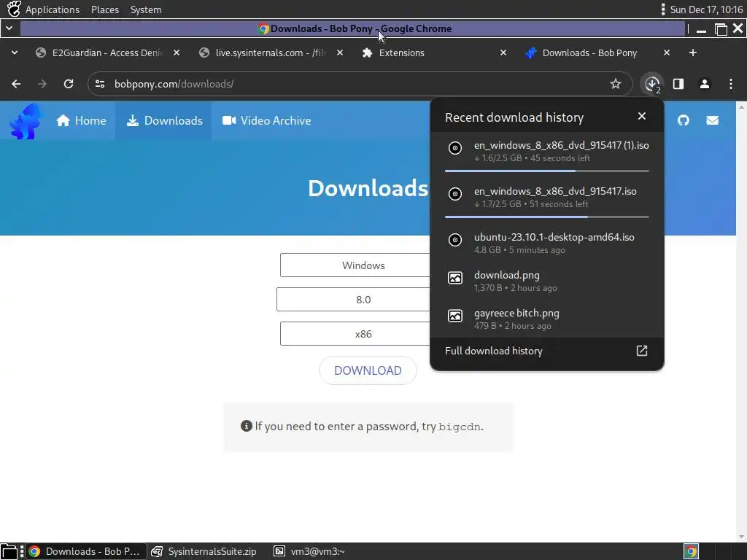The height and width of the screenshot is (560, 747).
Task: Click the download.png file name
Action: [x=507, y=275]
